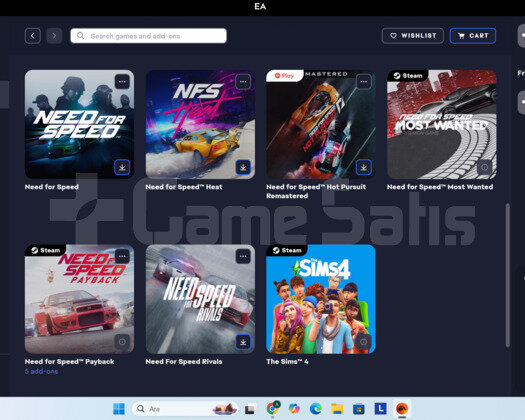This screenshot has width=525, height=420.
Task: Download Need for Speed Hot Pursuit Remastered
Action: (x=364, y=167)
